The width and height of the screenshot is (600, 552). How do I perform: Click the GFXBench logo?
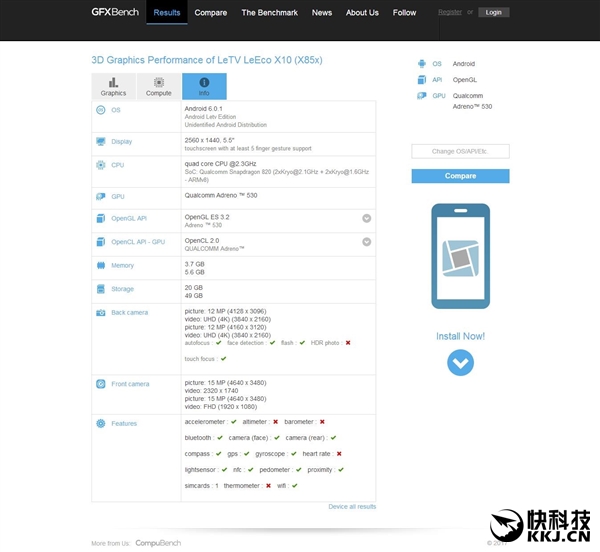coord(115,12)
